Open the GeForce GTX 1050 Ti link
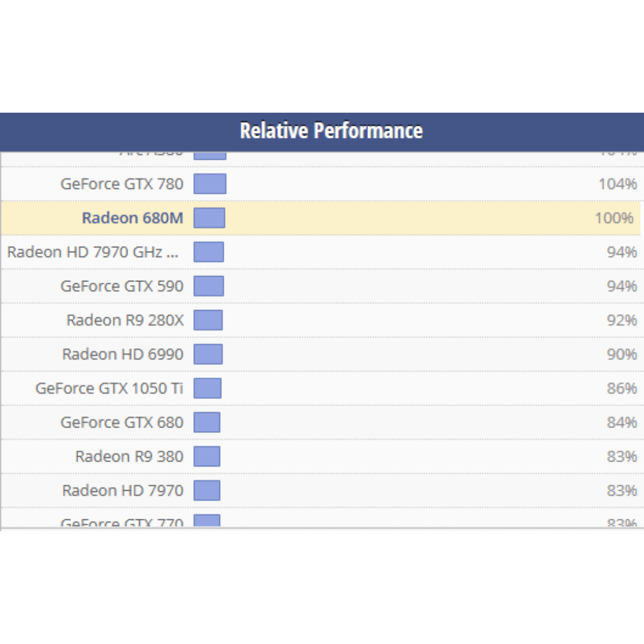This screenshot has height=644, width=644. 109,388
